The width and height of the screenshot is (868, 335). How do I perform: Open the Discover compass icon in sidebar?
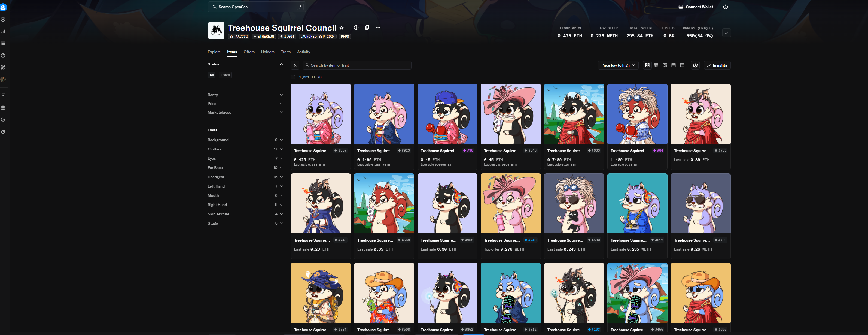(x=3, y=19)
